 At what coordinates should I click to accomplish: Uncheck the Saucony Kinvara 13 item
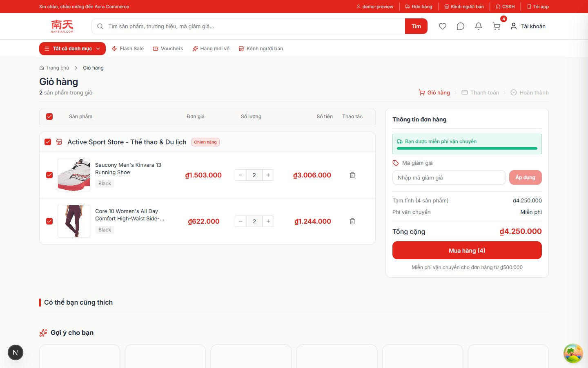pos(49,175)
